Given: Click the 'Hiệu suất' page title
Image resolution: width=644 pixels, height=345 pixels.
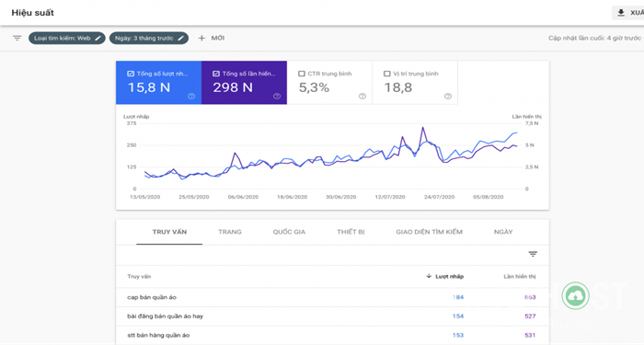Looking at the screenshot, I should click(x=33, y=13).
